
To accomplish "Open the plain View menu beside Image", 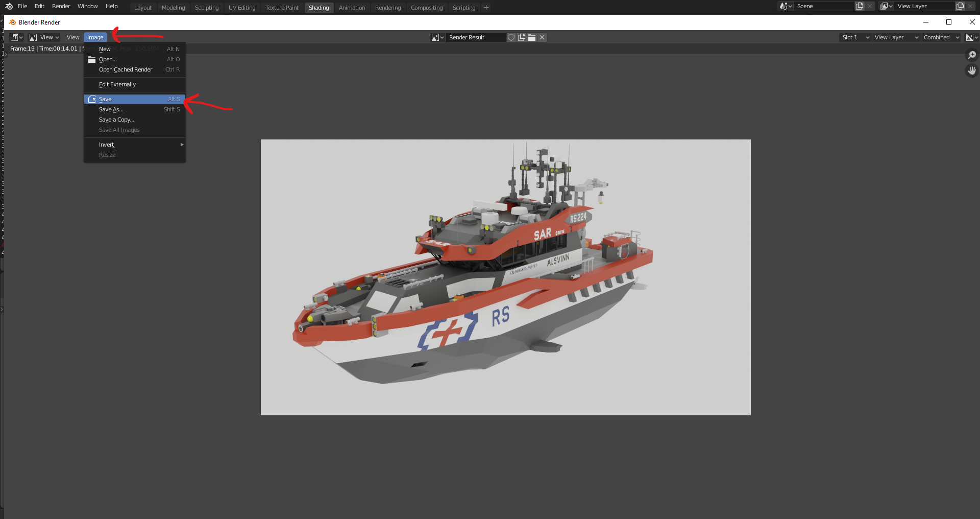I will [x=73, y=37].
